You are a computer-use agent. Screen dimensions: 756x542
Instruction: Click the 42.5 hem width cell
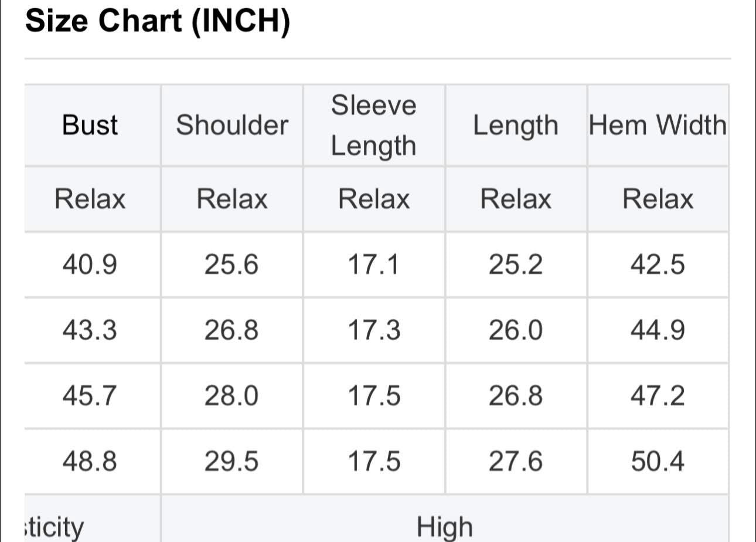[658, 265]
